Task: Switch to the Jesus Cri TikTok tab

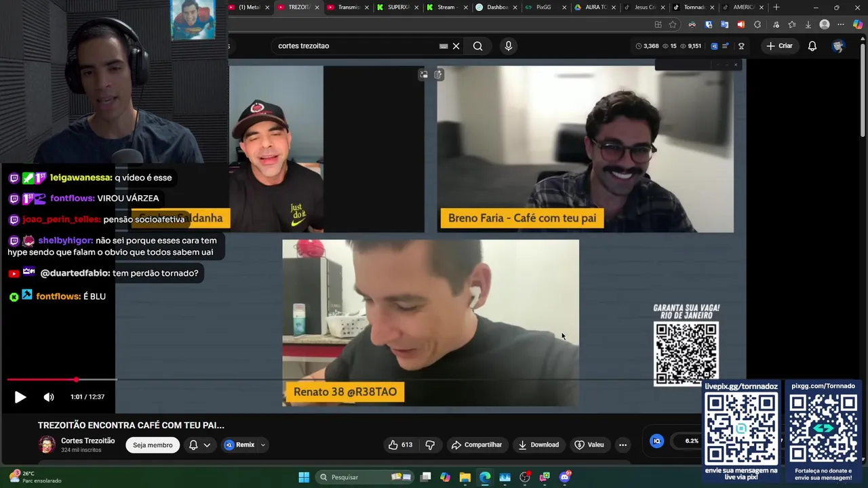Action: pyautogui.click(x=642, y=7)
